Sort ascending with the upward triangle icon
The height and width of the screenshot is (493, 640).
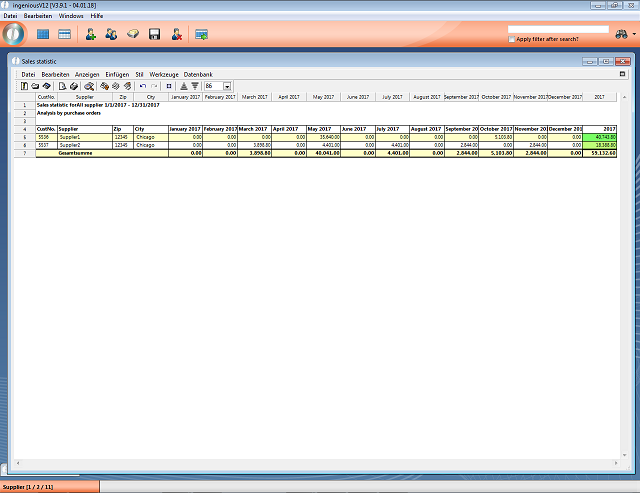click(184, 86)
